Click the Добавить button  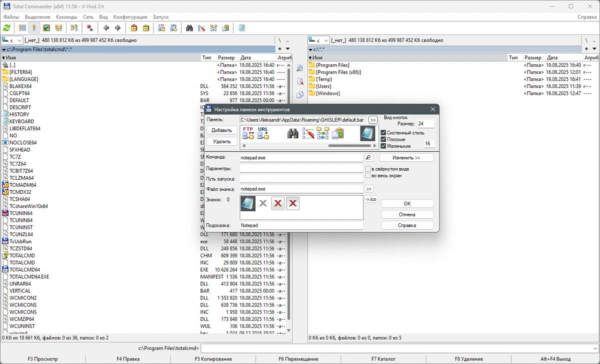click(x=222, y=130)
